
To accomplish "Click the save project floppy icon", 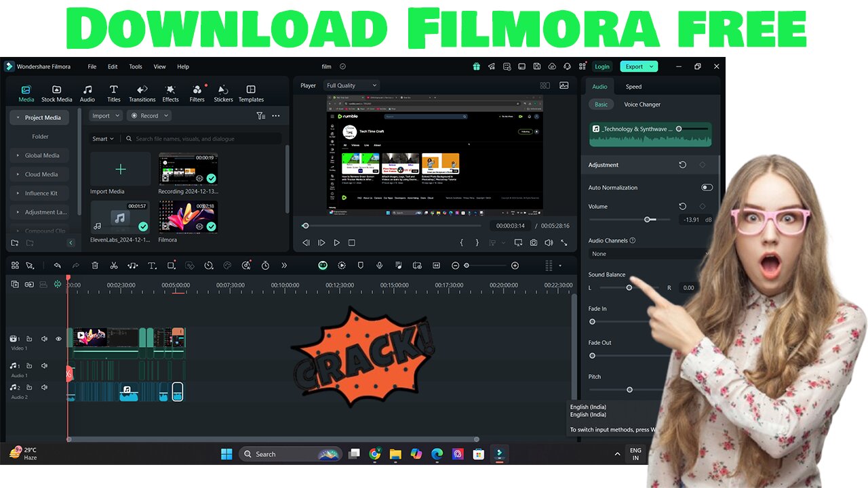I will point(537,66).
